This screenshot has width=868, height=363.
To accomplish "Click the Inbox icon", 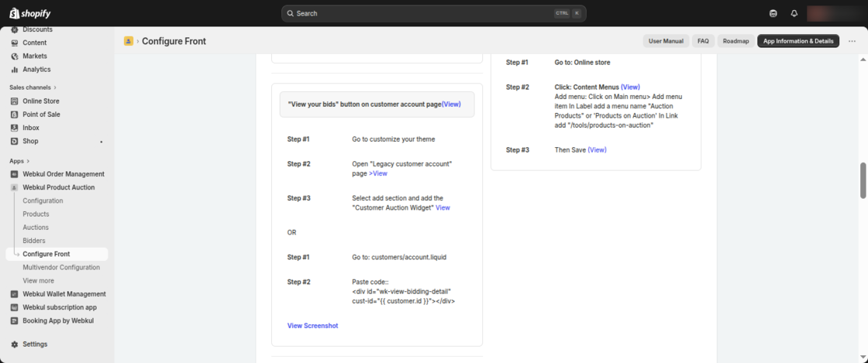I will 15,128.
